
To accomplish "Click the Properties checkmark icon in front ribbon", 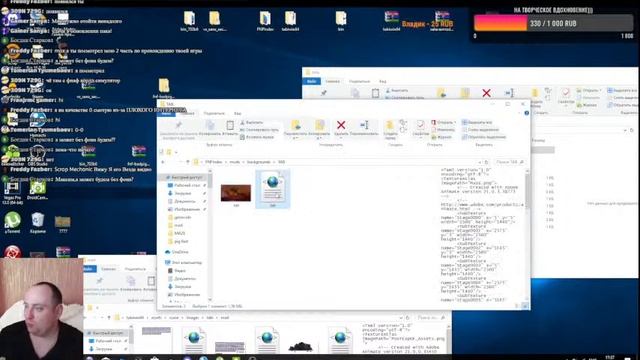I will pos(420,125).
